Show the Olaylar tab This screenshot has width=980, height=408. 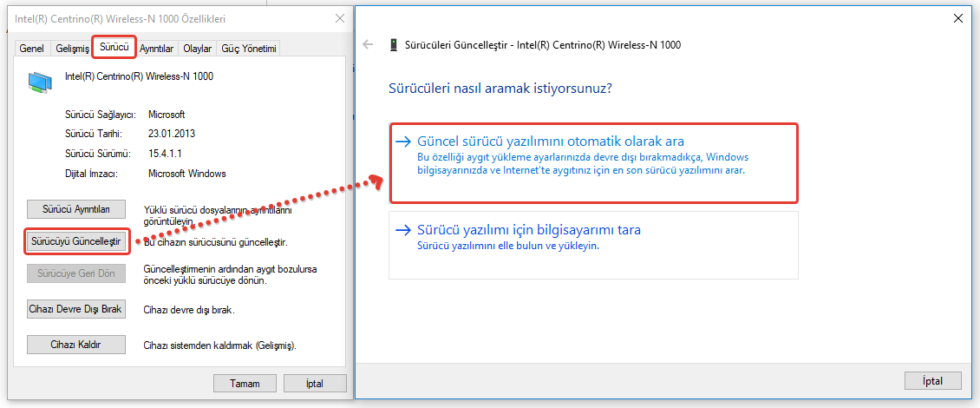click(x=198, y=49)
